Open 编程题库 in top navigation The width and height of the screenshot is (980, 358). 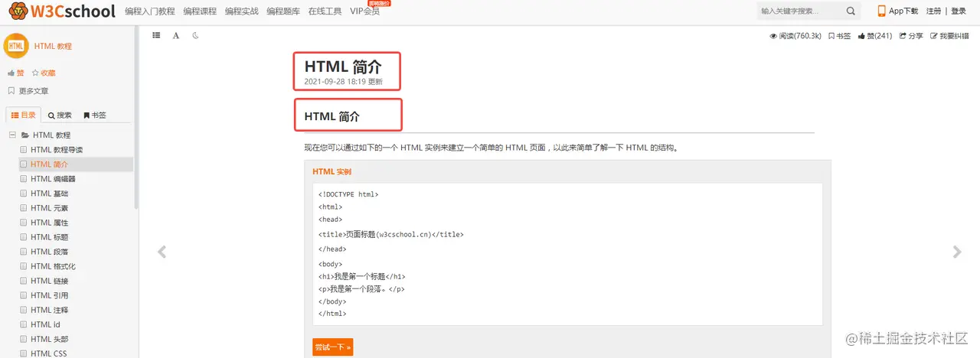(283, 11)
